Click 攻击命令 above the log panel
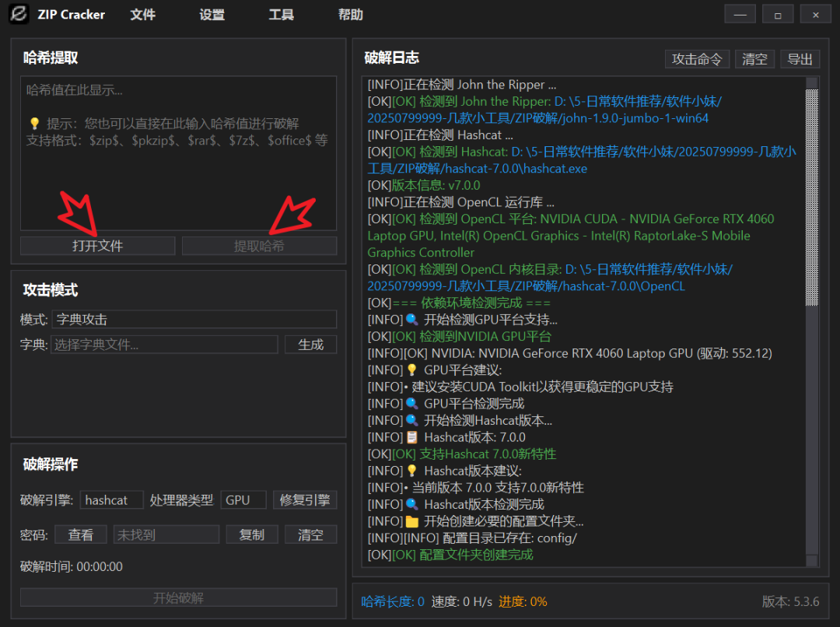The image size is (840, 627). click(x=697, y=58)
